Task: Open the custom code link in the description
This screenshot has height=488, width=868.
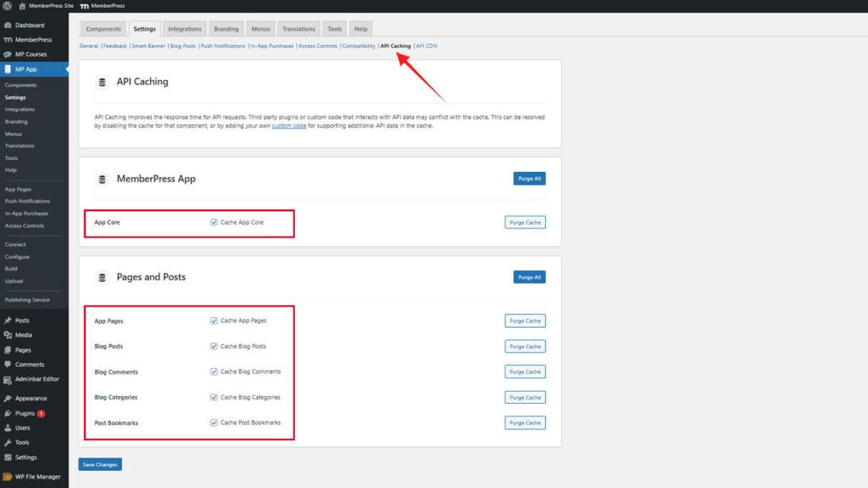Action: 288,125
